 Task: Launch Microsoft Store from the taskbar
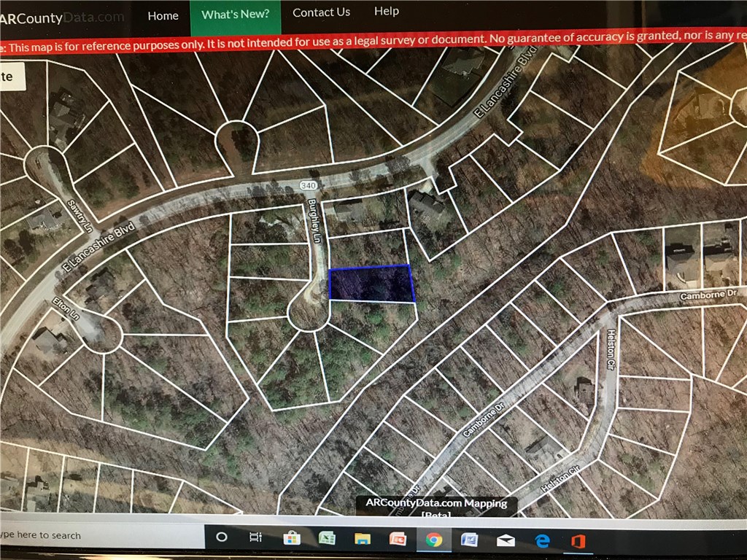(292, 539)
